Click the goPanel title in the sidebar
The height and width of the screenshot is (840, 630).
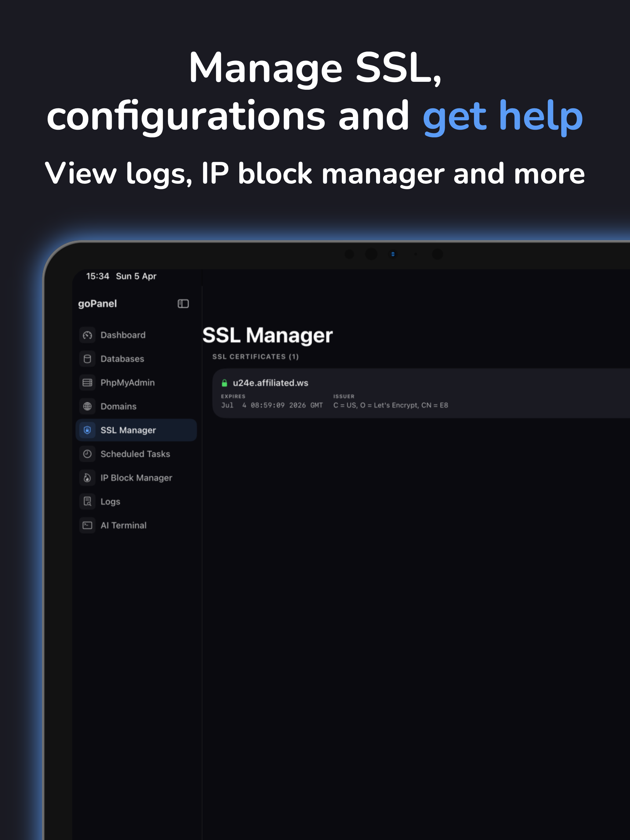click(97, 304)
